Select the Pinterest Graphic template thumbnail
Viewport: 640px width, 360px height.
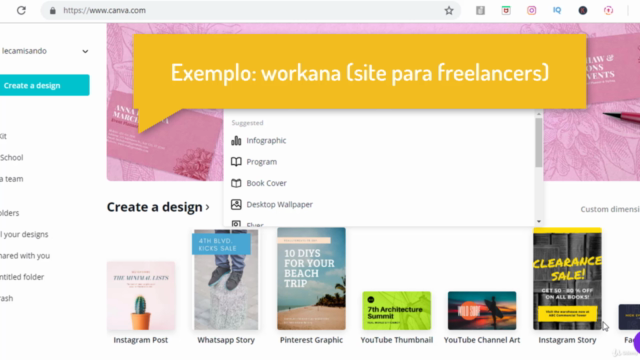[x=311, y=279]
